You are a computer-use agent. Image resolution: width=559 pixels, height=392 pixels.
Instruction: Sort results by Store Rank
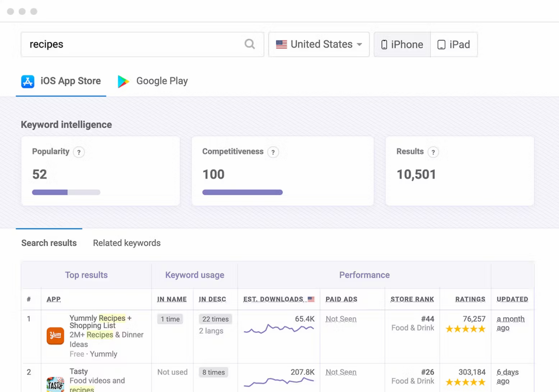coord(412,299)
